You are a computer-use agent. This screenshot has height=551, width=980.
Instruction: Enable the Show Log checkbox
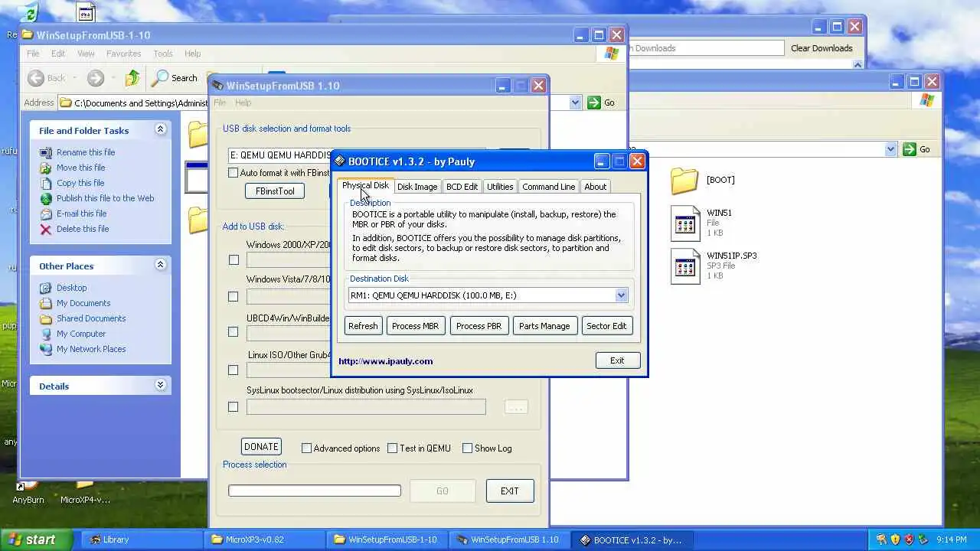pyautogui.click(x=467, y=448)
